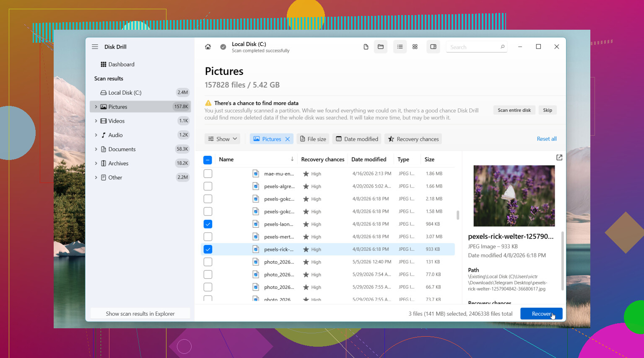Image resolution: width=644 pixels, height=358 pixels.
Task: Click the file icon of pexels-algre row
Action: click(256, 186)
